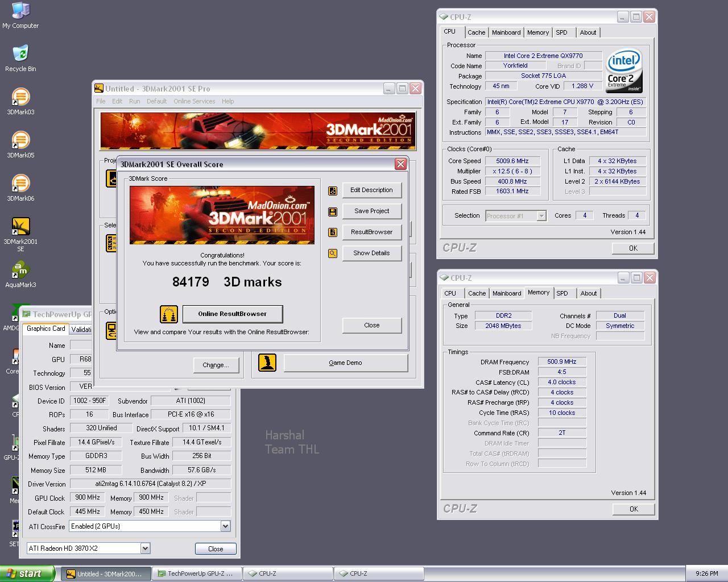This screenshot has height=582, width=728.
Task: Switch to Cache tab in top CPU-Z
Action: pyautogui.click(x=476, y=33)
